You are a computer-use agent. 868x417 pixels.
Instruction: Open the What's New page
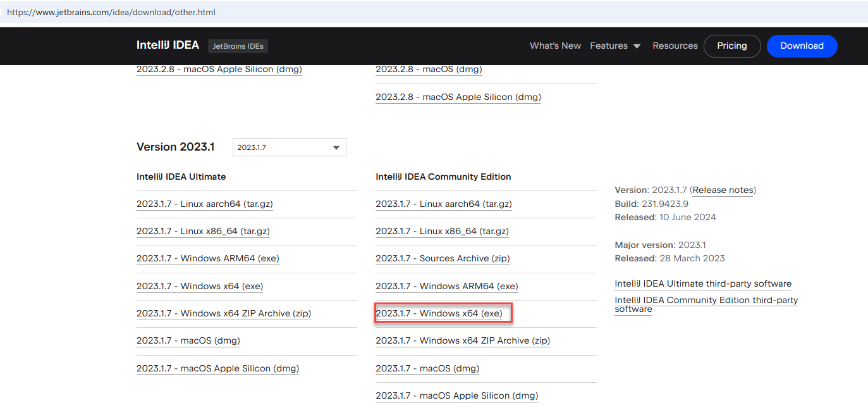(555, 46)
